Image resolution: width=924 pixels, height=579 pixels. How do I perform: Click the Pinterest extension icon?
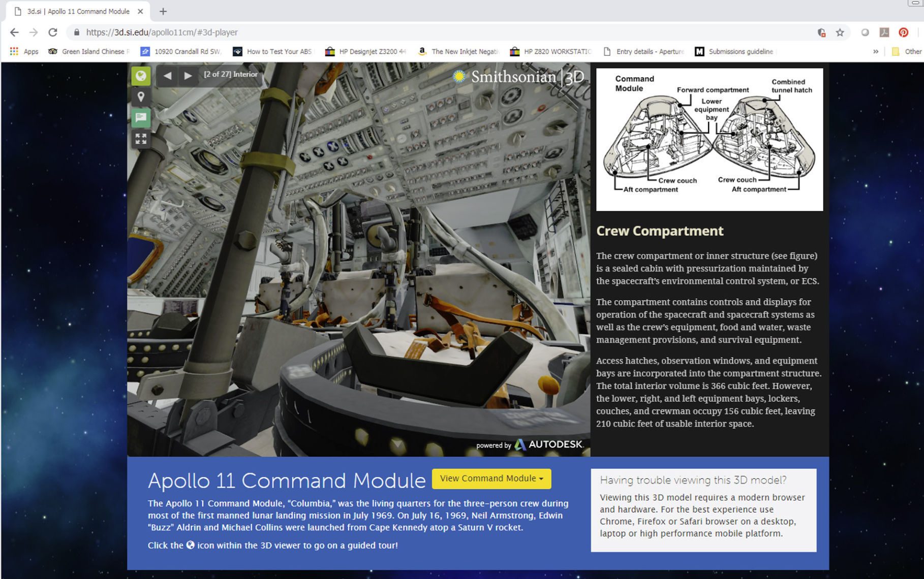click(x=903, y=33)
